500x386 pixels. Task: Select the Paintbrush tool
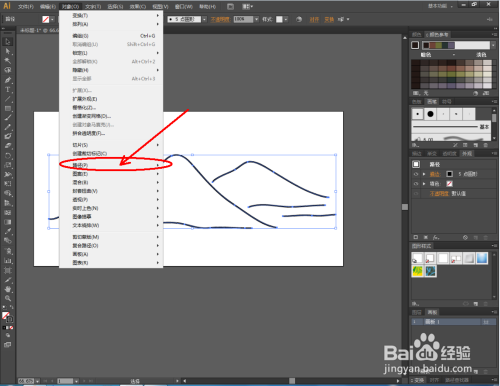click(8, 118)
